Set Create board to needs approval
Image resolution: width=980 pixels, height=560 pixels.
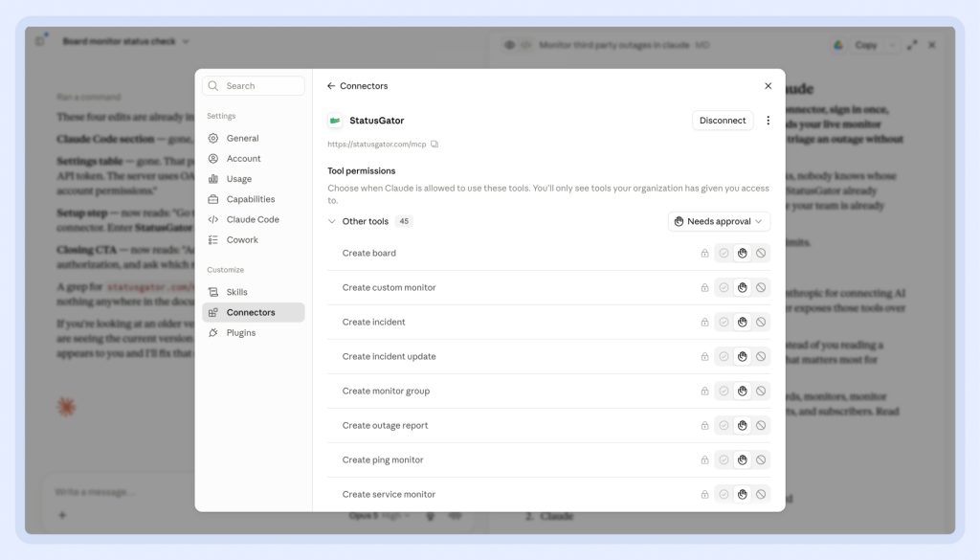click(x=742, y=253)
